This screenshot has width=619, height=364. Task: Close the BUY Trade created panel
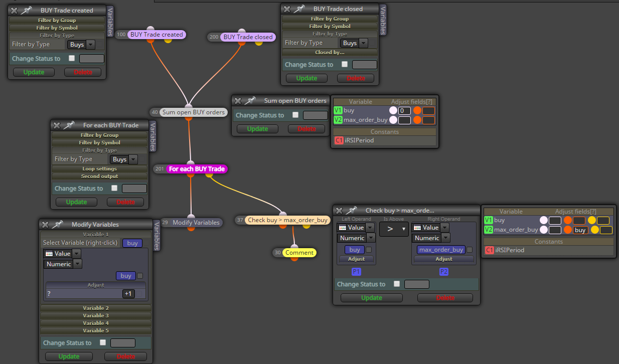14,10
